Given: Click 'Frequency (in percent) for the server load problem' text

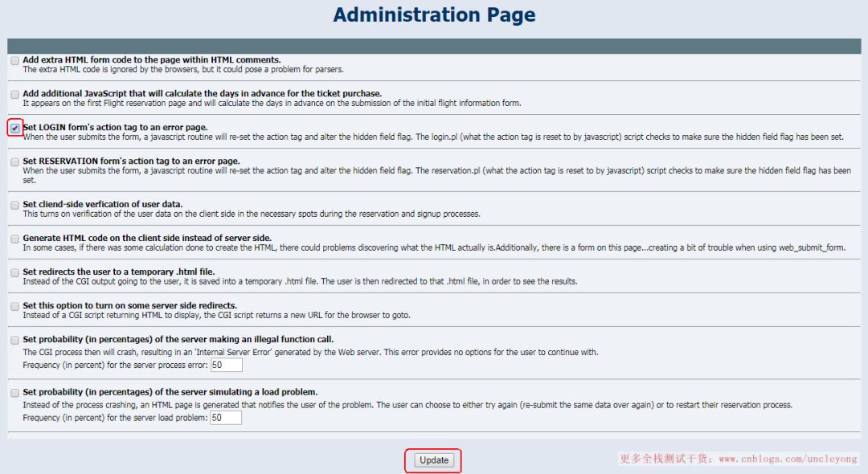Looking at the screenshot, I should [115, 418].
